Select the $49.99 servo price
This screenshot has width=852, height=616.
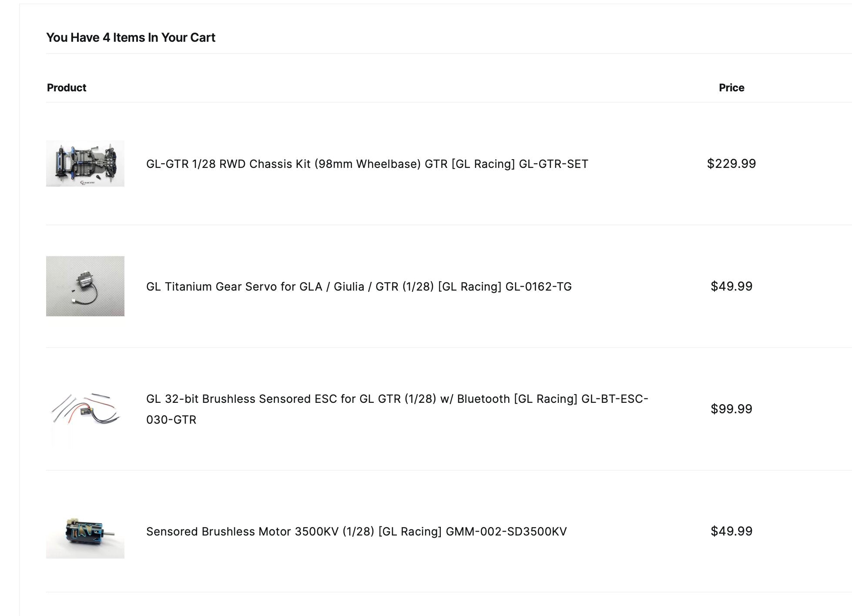pos(730,287)
